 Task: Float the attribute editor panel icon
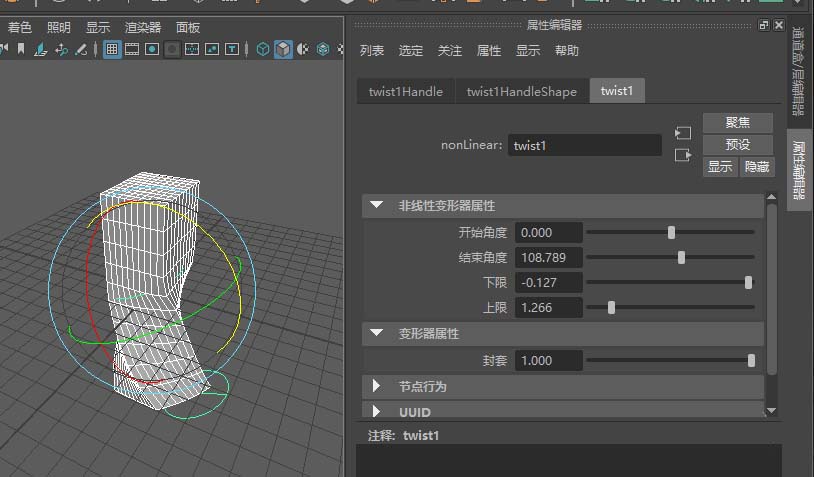(764, 25)
